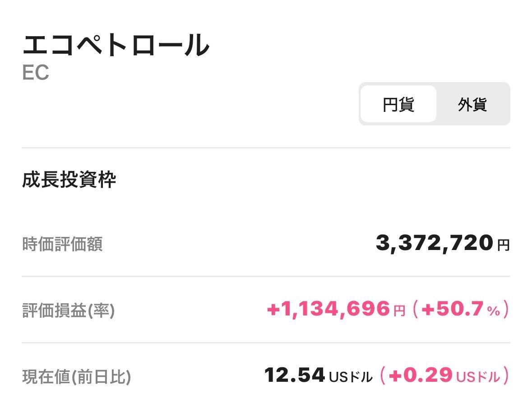Tap the closing parenthesis after 50.7%
Viewport: 532px width, 403px height.
pos(506,310)
